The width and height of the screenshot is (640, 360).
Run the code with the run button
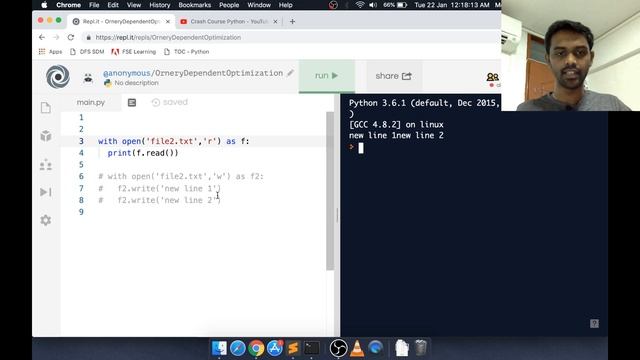point(327,76)
